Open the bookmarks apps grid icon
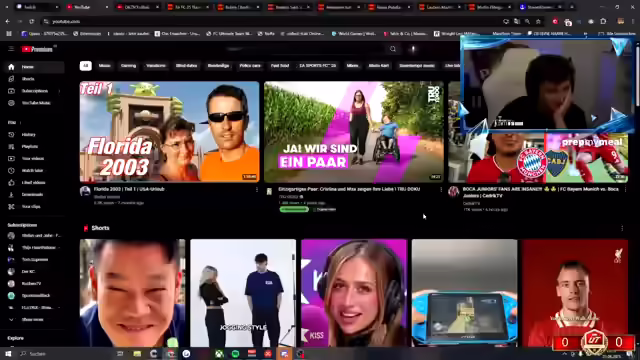Viewport: 640px width, 360px height. click(x=9, y=33)
